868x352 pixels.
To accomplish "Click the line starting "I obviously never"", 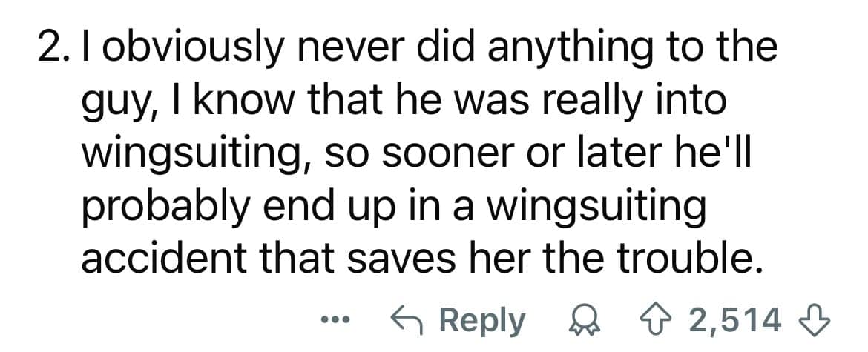I will [x=429, y=47].
